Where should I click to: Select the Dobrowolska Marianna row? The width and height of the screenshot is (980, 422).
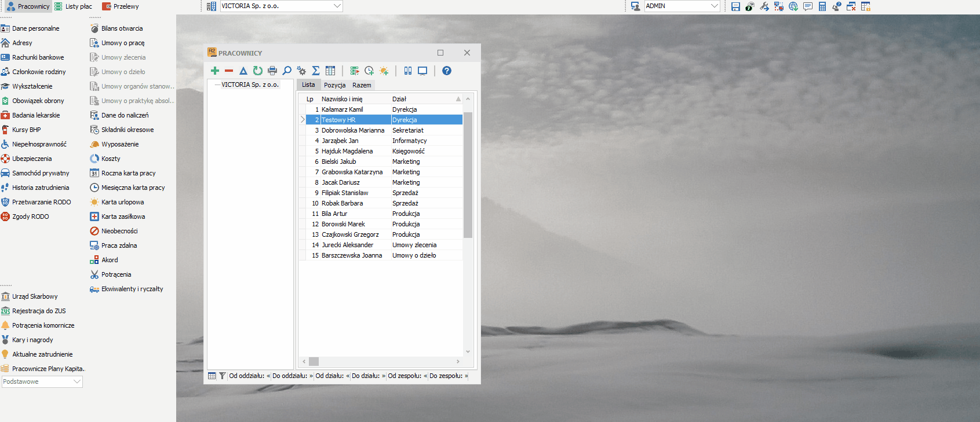pos(381,130)
